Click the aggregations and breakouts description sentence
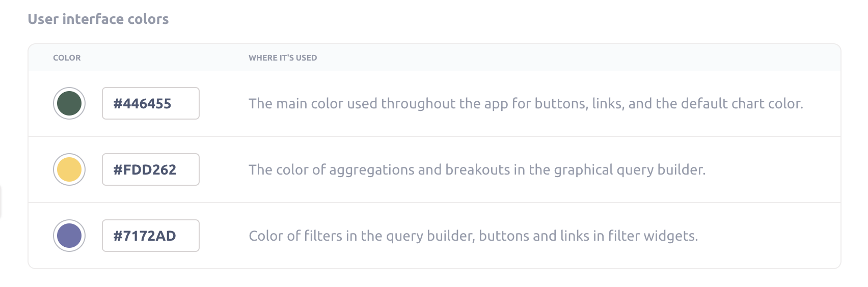 [477, 170]
